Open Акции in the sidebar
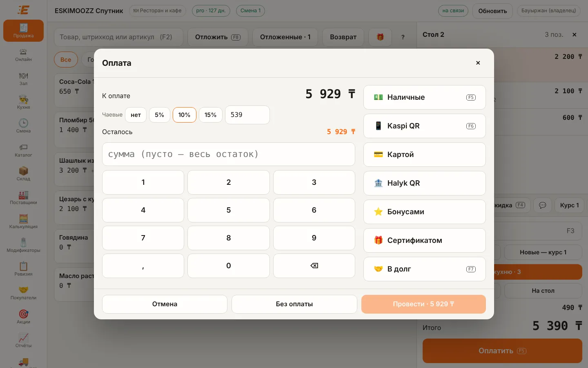 [23, 317]
